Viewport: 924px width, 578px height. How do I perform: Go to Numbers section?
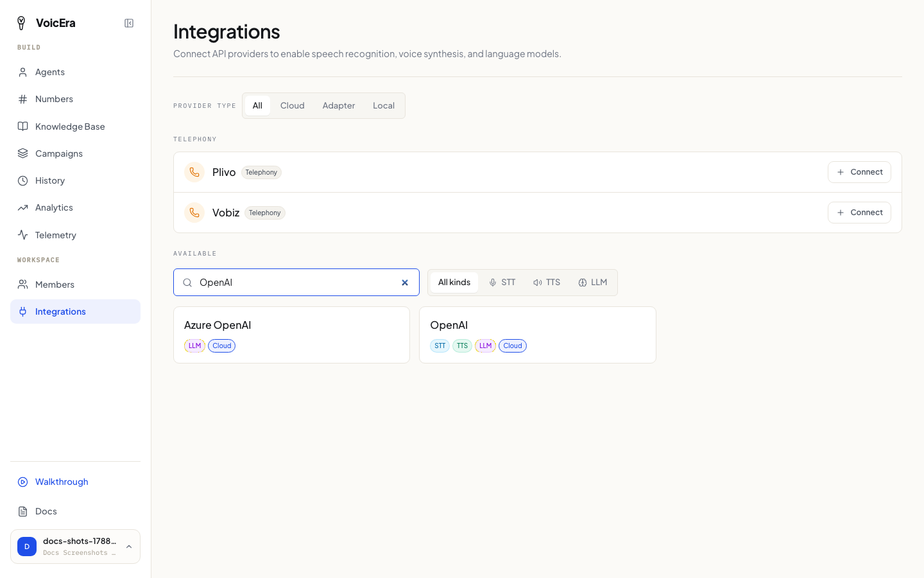click(76, 99)
